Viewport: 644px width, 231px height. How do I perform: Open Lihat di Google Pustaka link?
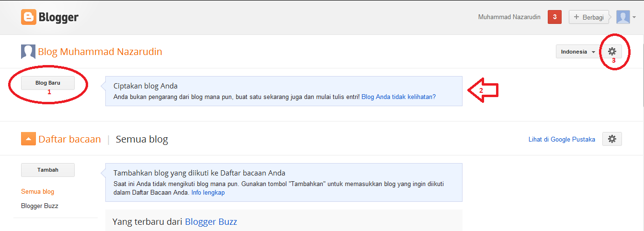[x=562, y=139]
